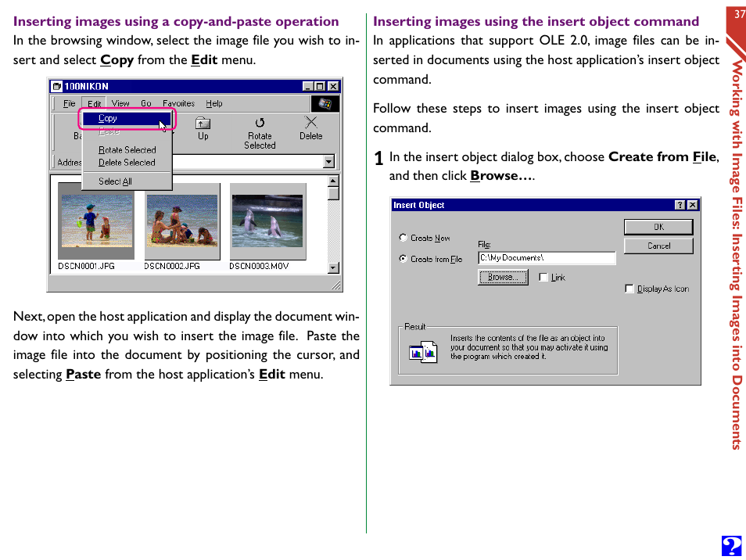Select the Create New radio button
The image size is (746, 560).
(403, 238)
